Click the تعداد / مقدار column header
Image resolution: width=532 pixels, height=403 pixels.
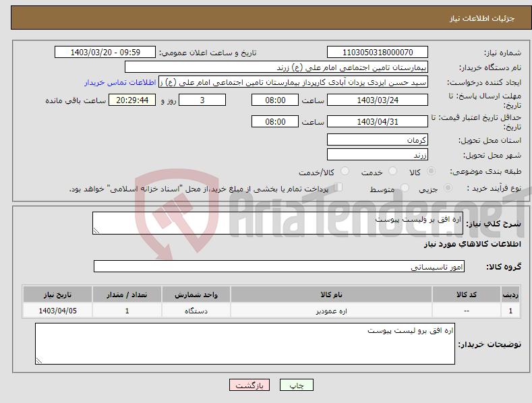127,294
